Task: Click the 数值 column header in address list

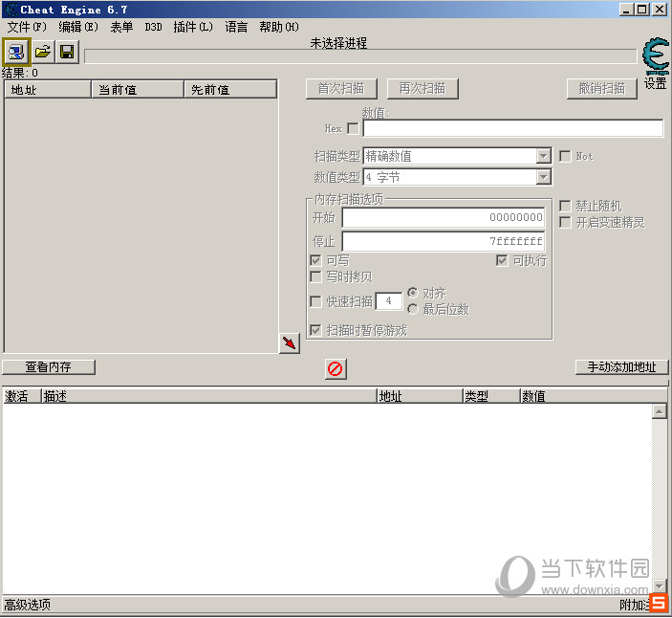Action: [x=594, y=396]
